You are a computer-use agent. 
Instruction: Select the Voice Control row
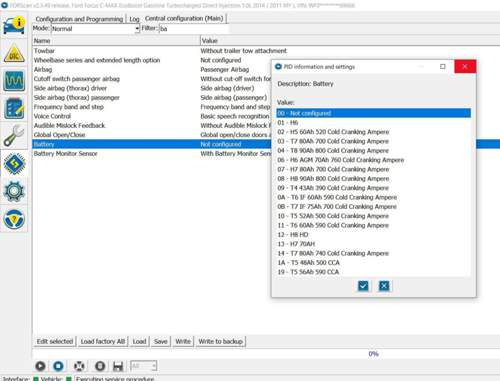(x=152, y=116)
